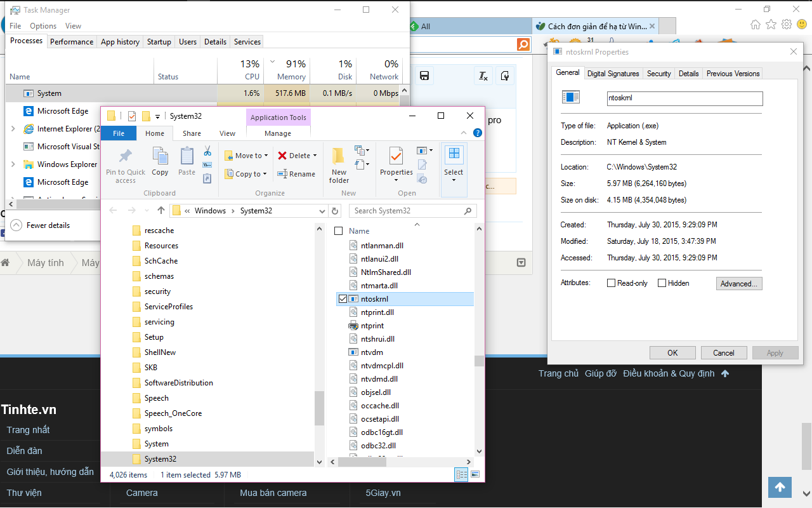Open the Startup tab in Task Manager
The image size is (812, 508).
[x=159, y=42]
